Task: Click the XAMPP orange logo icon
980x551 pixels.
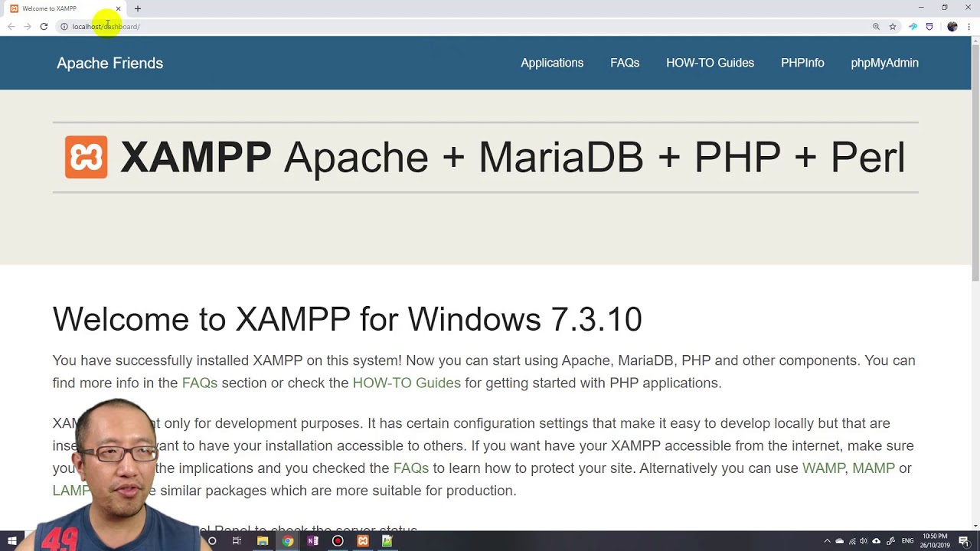Action: point(86,157)
